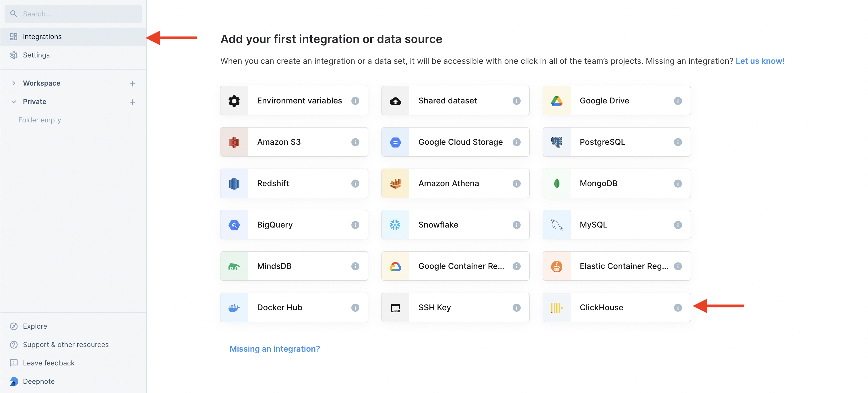Click the Search input field
Viewport: 868px width, 393px height.
(73, 13)
